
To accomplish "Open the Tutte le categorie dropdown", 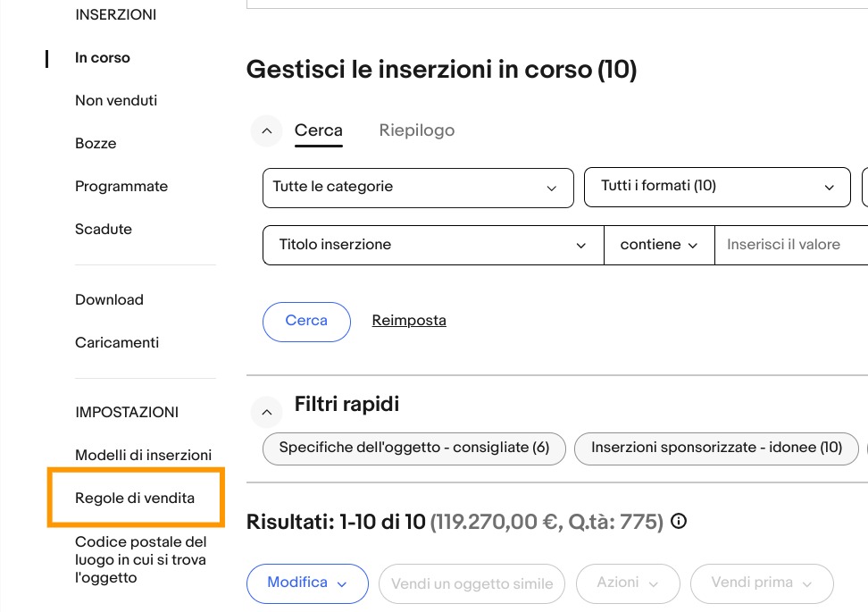I will point(418,188).
